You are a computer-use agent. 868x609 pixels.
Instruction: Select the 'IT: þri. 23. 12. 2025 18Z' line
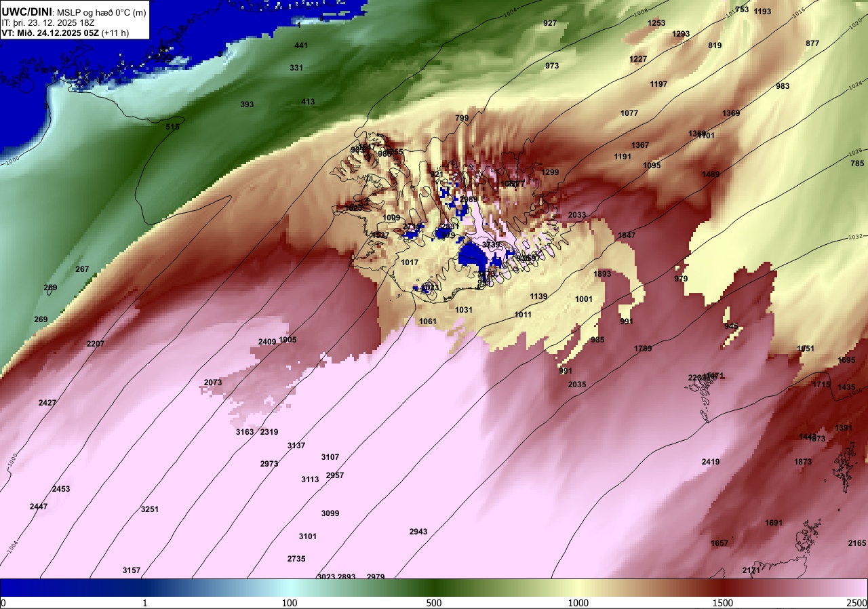pyautogui.click(x=47, y=22)
